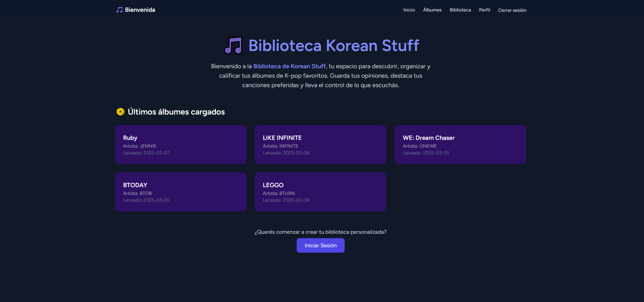Go to the Álbumes page
Screen dimensions: 644x302
tap(432, 10)
